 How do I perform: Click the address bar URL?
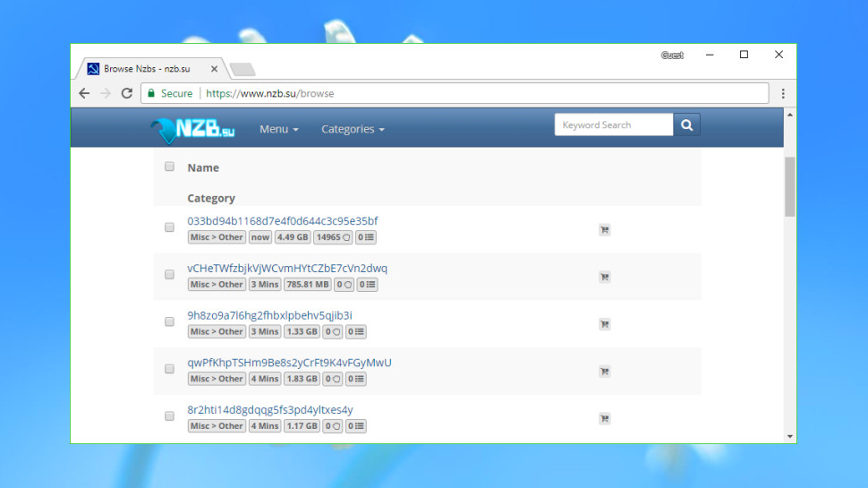pos(269,93)
